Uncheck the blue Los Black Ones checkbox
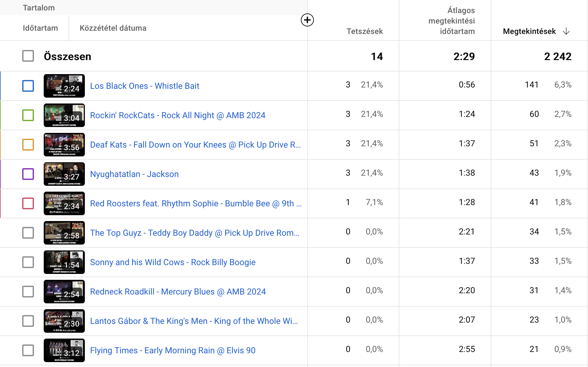Screen dimensions: 588x367 [x=28, y=86]
